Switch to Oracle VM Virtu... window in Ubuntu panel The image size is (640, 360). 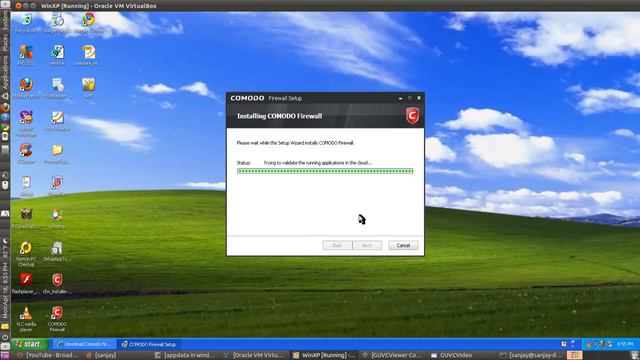tap(253, 356)
